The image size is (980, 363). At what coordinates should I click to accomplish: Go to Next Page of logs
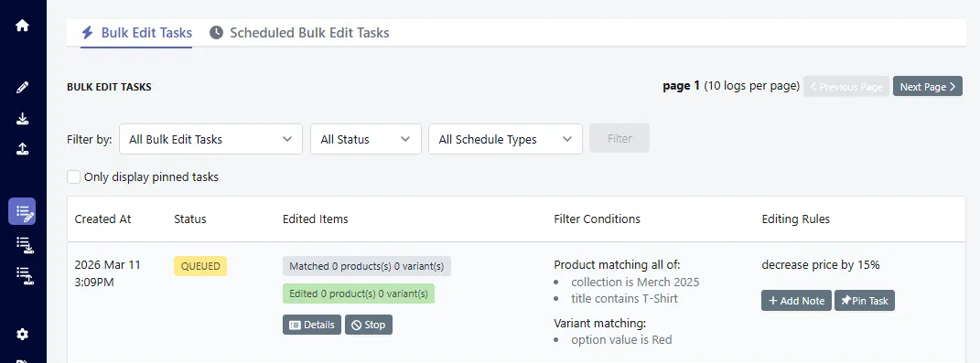tap(928, 87)
